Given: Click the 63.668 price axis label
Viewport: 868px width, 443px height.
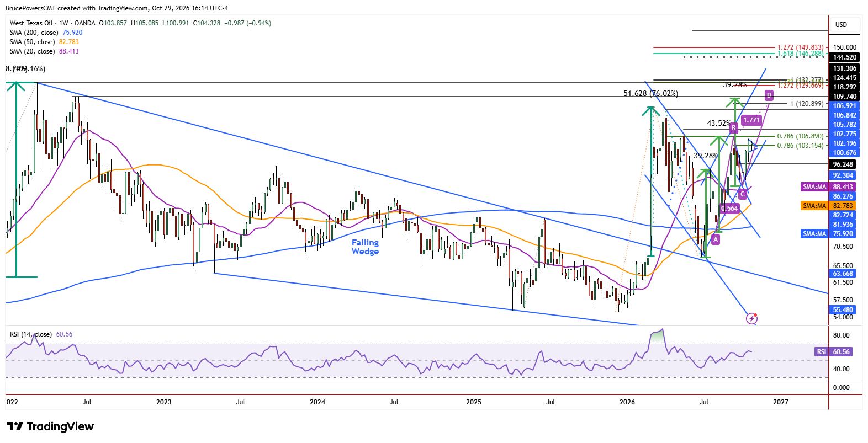Looking at the screenshot, I should click(x=843, y=274).
